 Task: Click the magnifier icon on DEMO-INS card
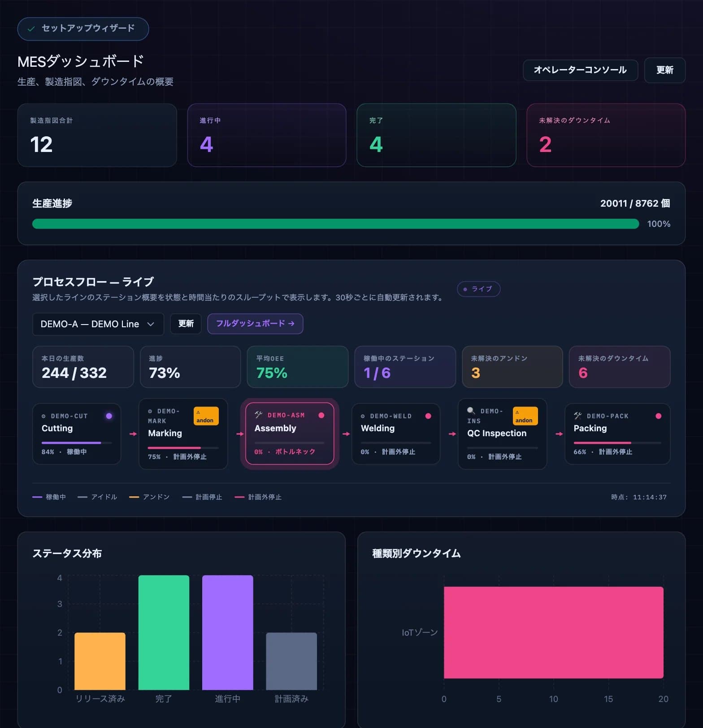pyautogui.click(x=471, y=411)
